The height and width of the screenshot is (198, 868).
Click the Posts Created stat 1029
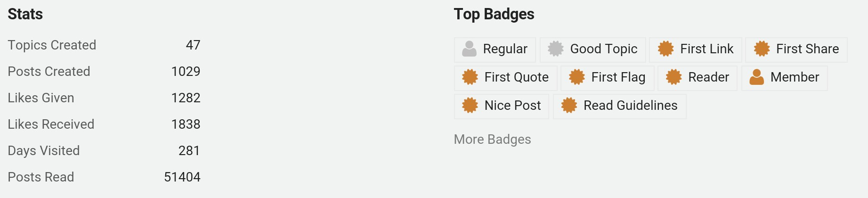[x=186, y=72]
